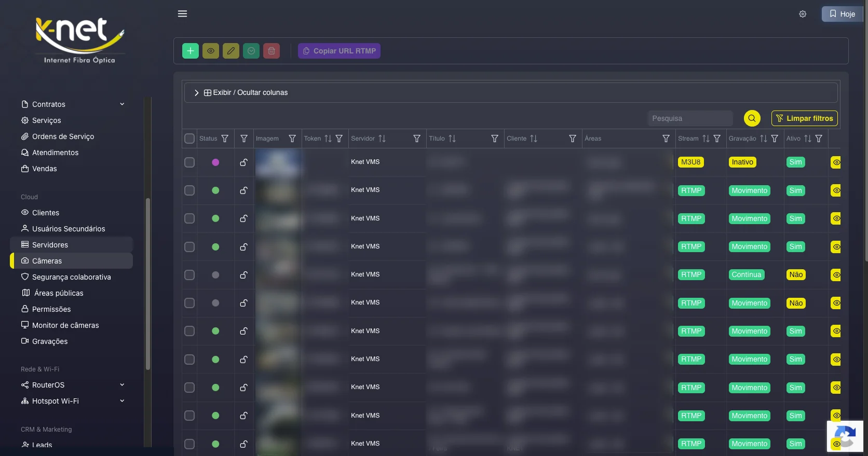The image size is (868, 456).
Task: Click the Pesquisa search field
Action: (x=690, y=118)
